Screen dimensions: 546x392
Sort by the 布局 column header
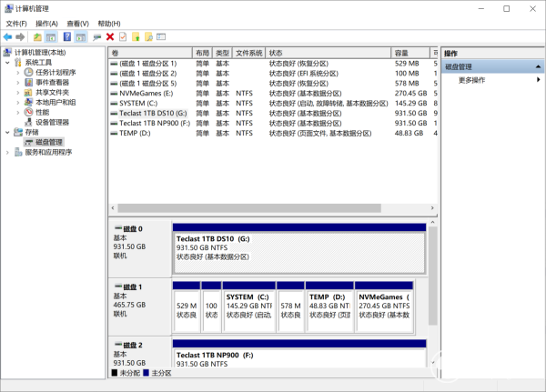click(202, 53)
